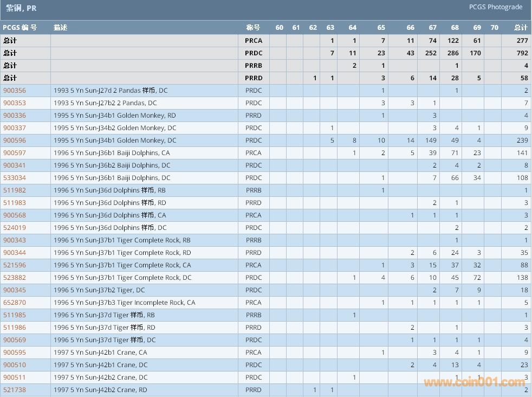Click PCGS number 521738 link

(x=15, y=390)
